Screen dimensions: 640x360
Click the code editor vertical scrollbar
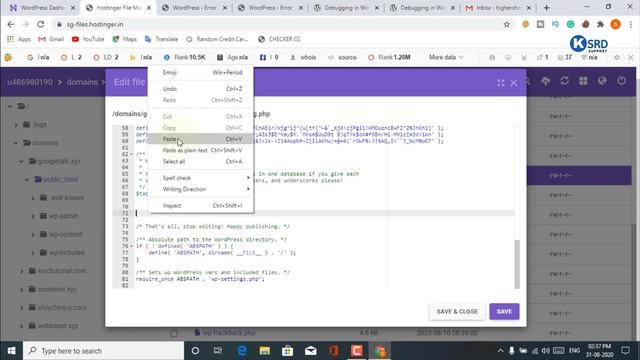pyautogui.click(x=517, y=263)
